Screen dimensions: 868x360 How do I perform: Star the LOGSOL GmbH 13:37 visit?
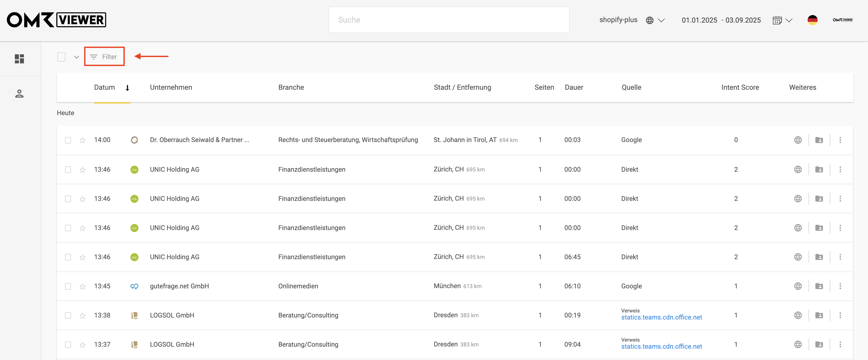83,345
